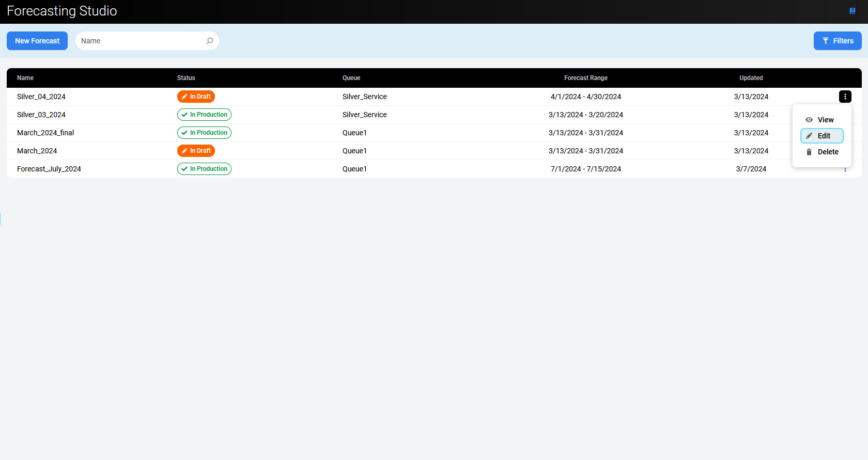Viewport: 868px width, 460px height.
Task: Select Edit in the actions menu
Action: tap(822, 136)
